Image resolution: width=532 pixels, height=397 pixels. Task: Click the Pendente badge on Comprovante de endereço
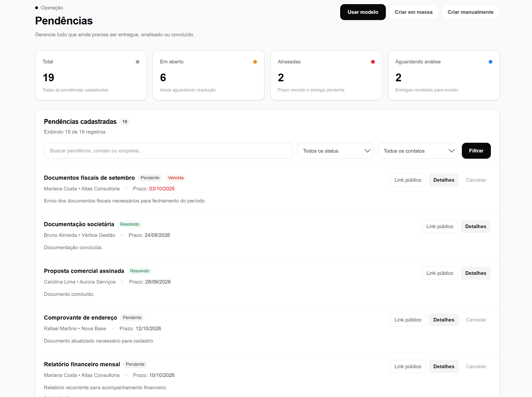132,318
